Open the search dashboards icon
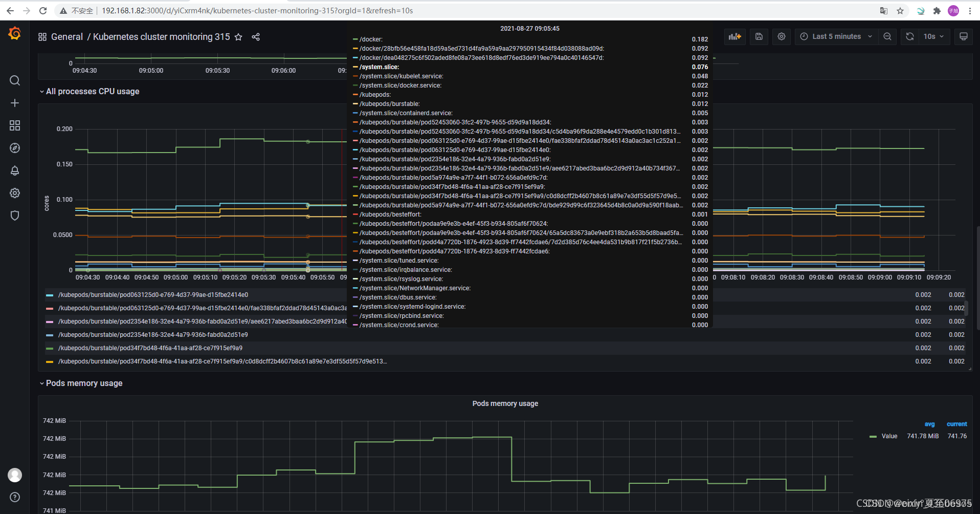980x514 pixels. [15, 80]
